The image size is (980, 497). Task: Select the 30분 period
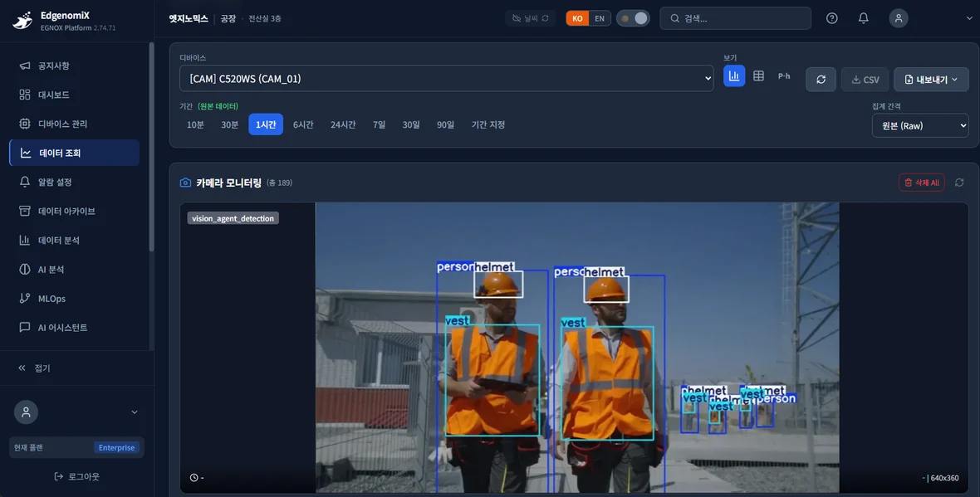[230, 125]
